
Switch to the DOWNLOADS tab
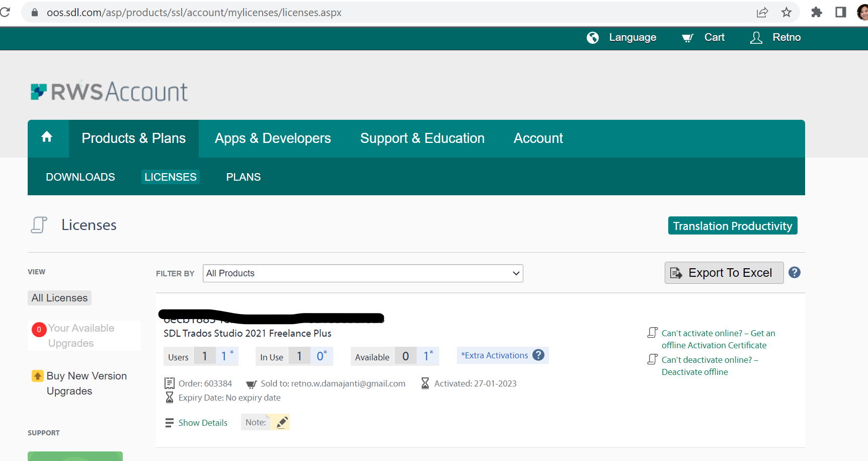(x=80, y=177)
